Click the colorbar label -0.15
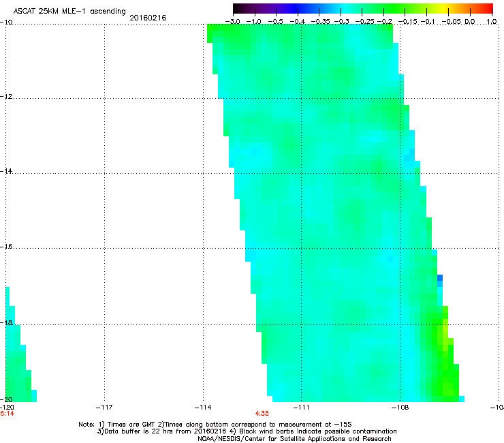 click(407, 22)
